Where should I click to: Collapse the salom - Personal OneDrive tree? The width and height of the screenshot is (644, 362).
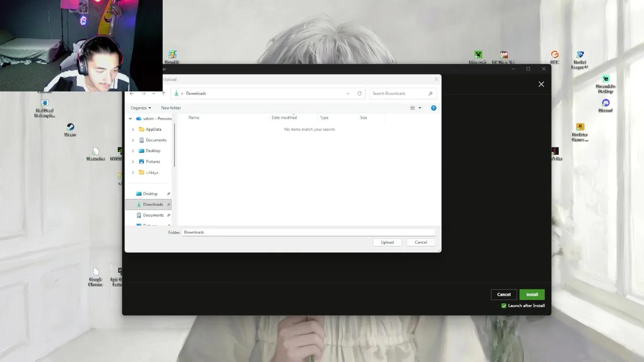pyautogui.click(x=130, y=119)
